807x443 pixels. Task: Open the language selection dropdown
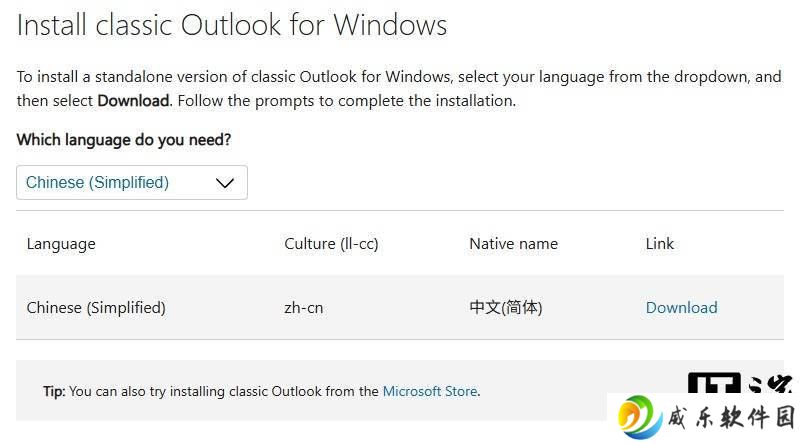132,182
